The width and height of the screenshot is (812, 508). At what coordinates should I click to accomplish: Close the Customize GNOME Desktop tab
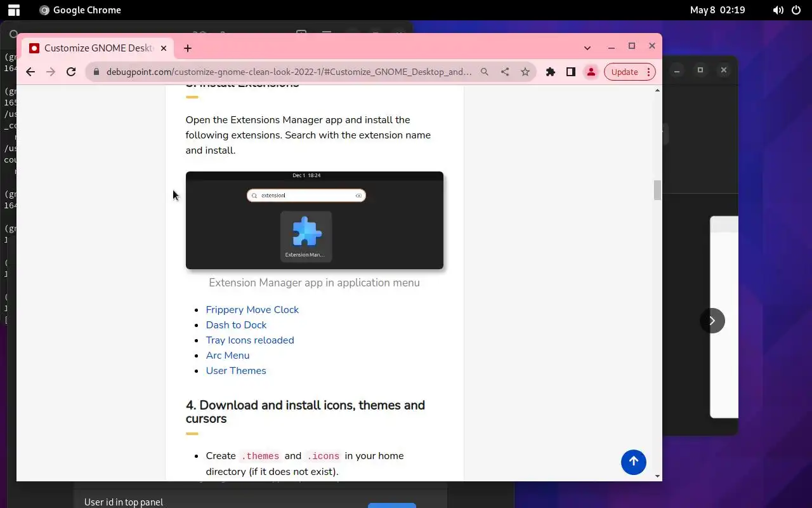[164, 48]
